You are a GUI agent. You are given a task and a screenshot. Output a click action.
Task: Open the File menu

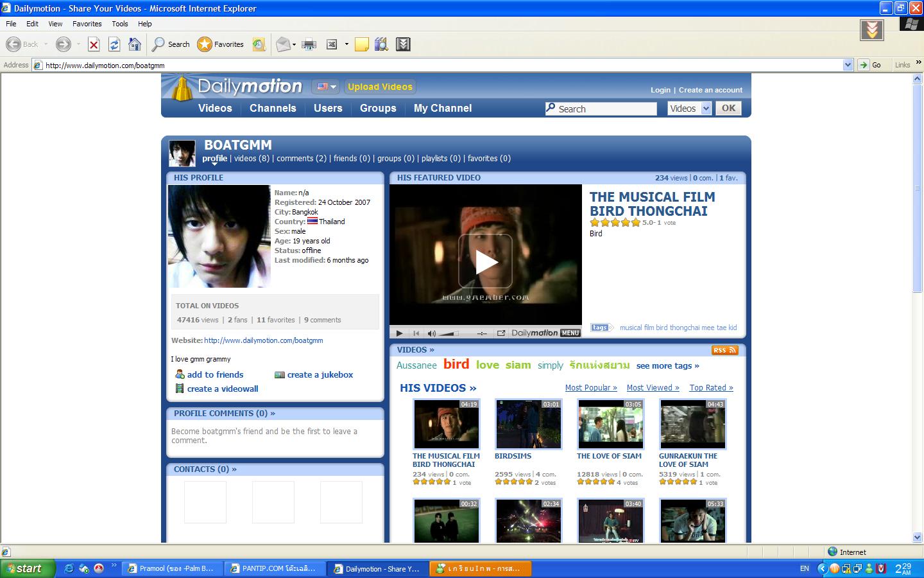(11, 24)
